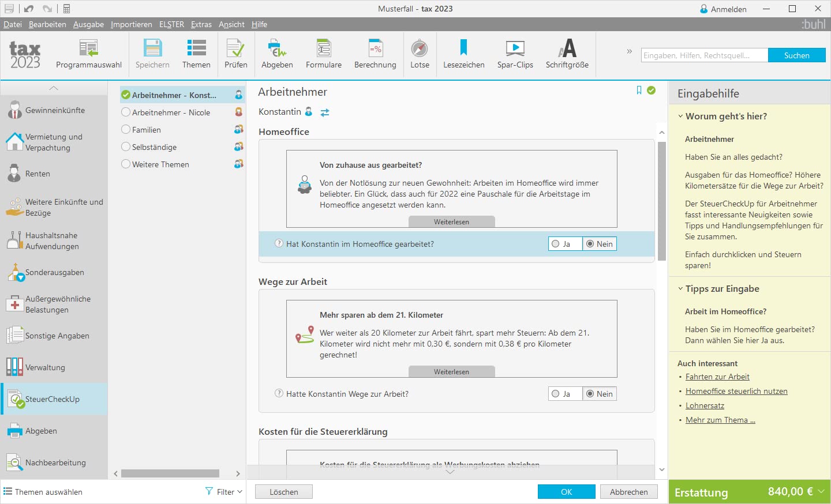Open the Verwaltung folders section
Image resolution: width=831 pixels, height=504 pixels.
point(54,367)
